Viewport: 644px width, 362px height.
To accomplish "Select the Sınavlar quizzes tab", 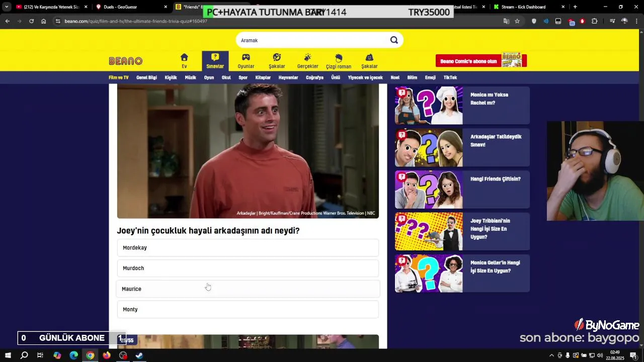I will (x=215, y=61).
